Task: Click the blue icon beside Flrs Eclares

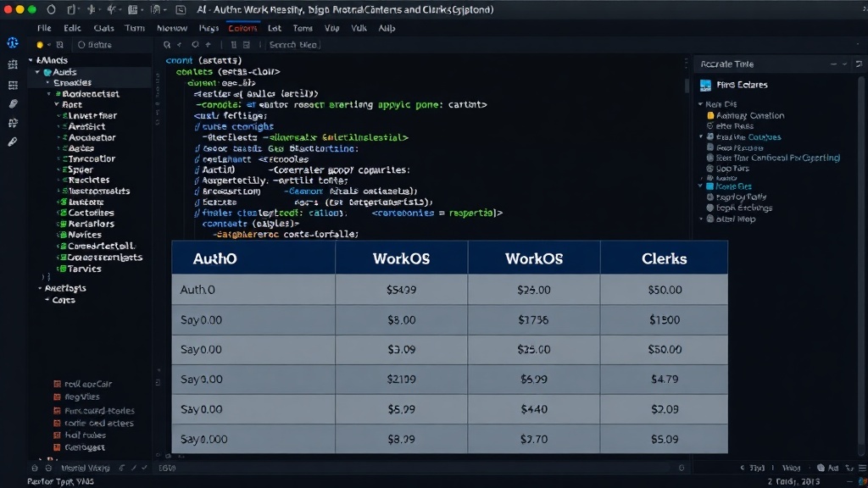Action: 705,86
